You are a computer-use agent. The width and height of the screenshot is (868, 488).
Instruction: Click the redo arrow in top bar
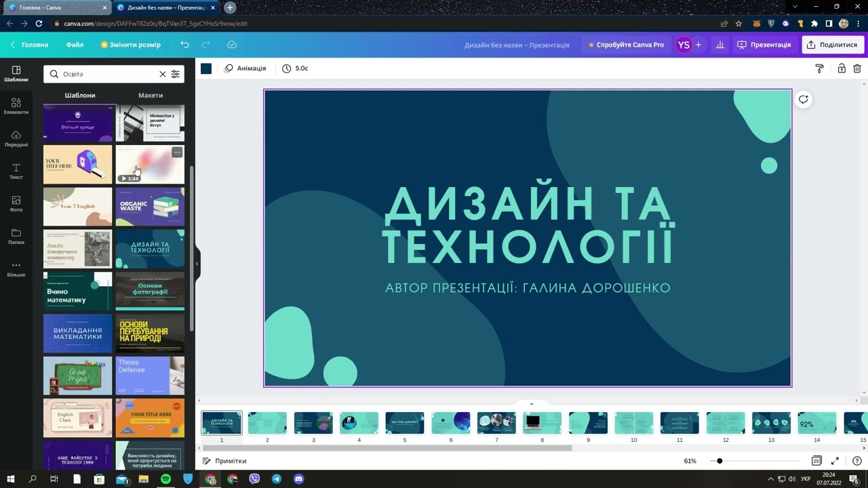205,45
